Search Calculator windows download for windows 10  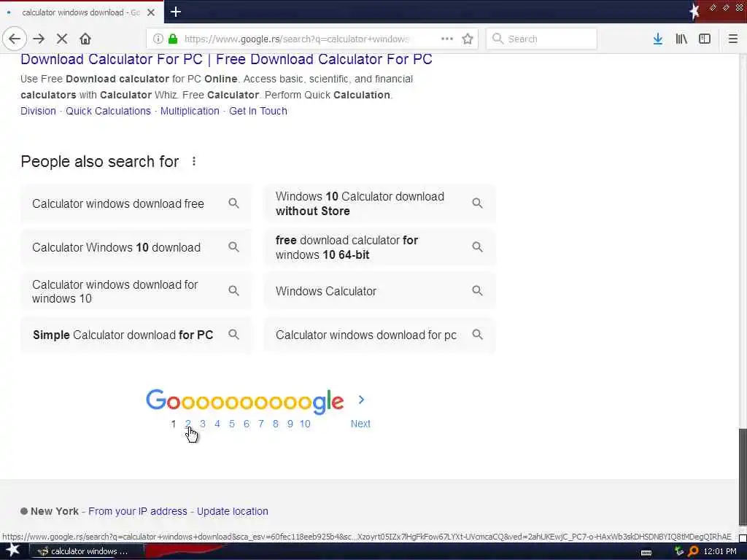(x=136, y=292)
